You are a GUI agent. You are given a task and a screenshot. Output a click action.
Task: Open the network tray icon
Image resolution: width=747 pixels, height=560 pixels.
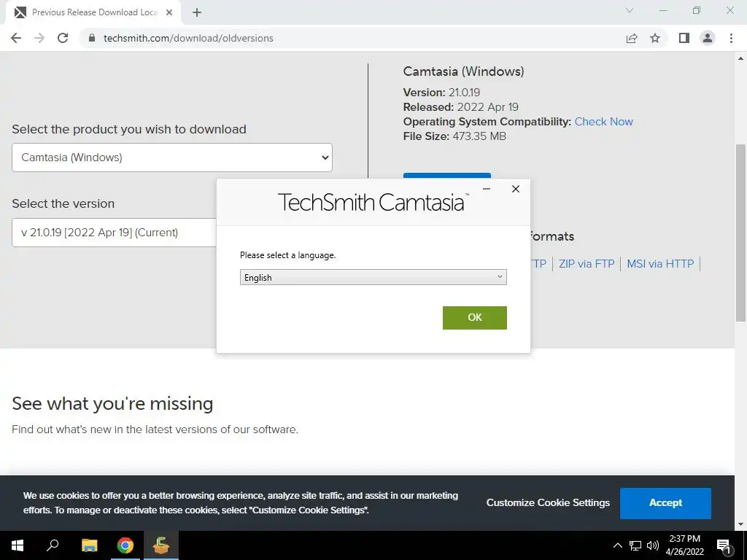[x=635, y=545]
